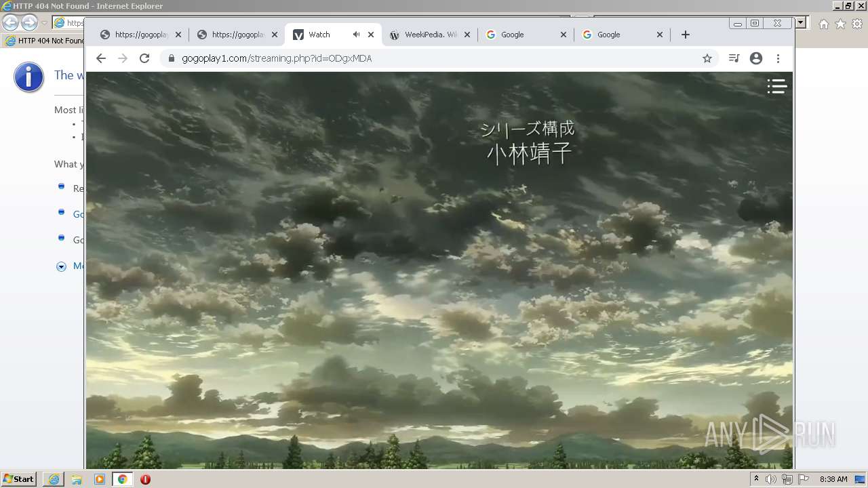
Task: Open the Windows Start menu
Action: pyautogui.click(x=18, y=479)
